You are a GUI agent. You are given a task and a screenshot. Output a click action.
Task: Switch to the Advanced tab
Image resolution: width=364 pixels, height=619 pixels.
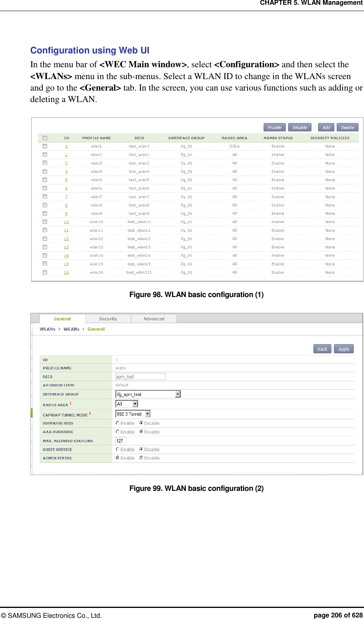pyautogui.click(x=154, y=319)
